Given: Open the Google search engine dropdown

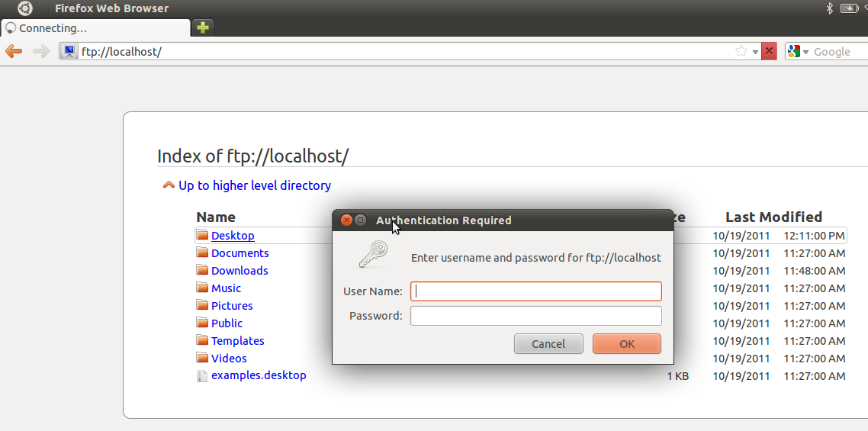Looking at the screenshot, I should [798, 52].
